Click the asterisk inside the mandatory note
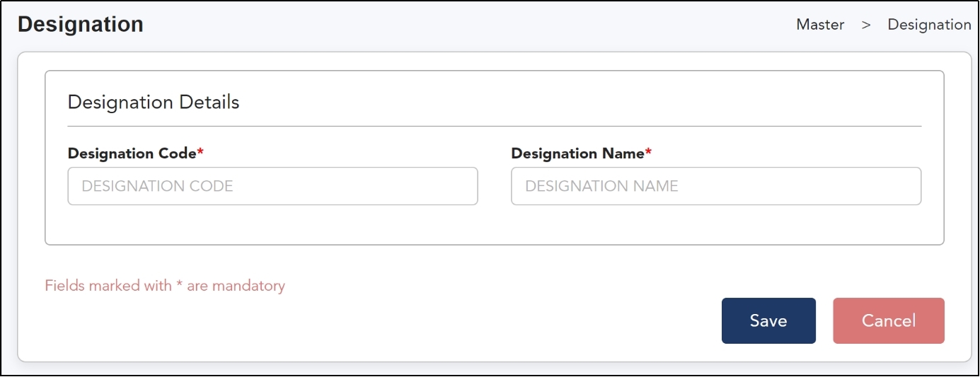The width and height of the screenshot is (980, 377). click(179, 285)
